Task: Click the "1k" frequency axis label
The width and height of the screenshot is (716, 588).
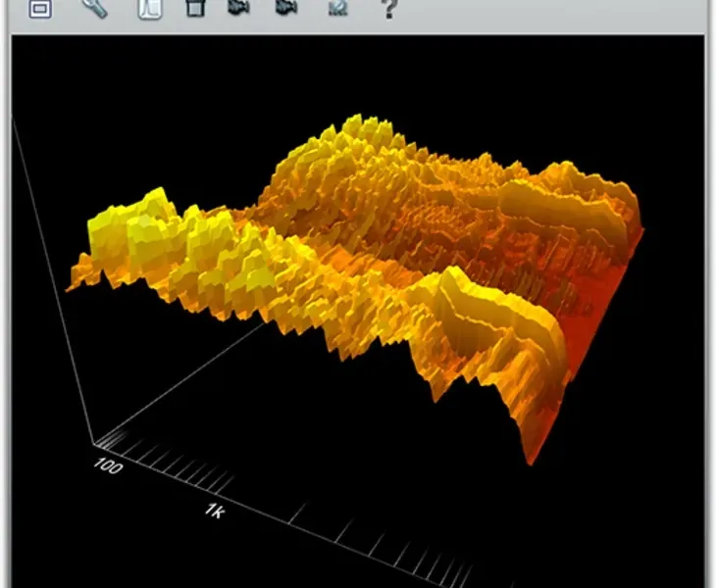Action: point(215,511)
